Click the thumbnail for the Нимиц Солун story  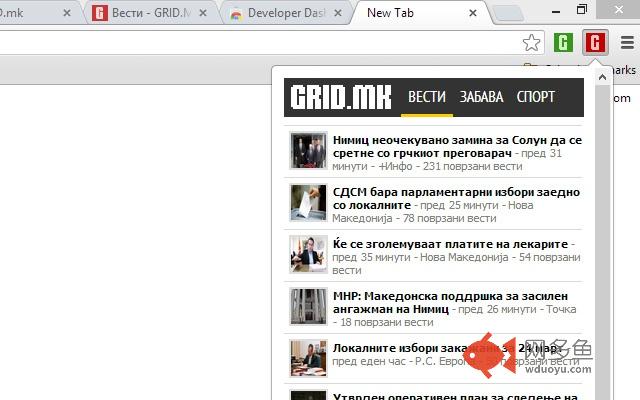click(308, 150)
